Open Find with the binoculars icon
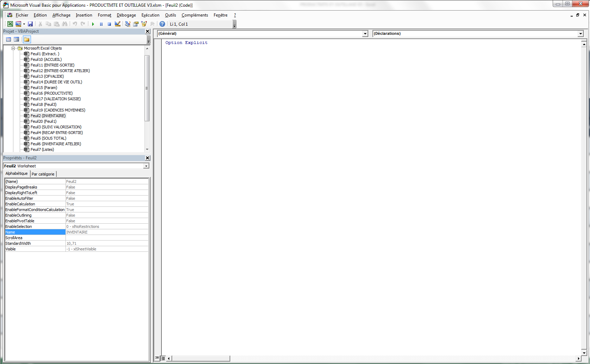The image size is (590, 364). coord(65,24)
